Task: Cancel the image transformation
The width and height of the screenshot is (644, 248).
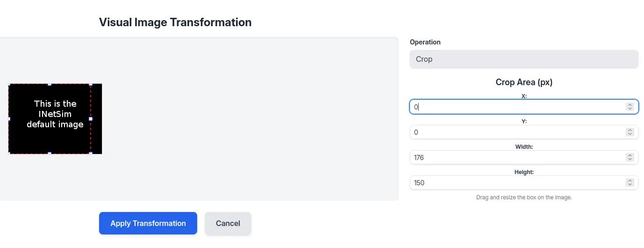Action: point(228,224)
